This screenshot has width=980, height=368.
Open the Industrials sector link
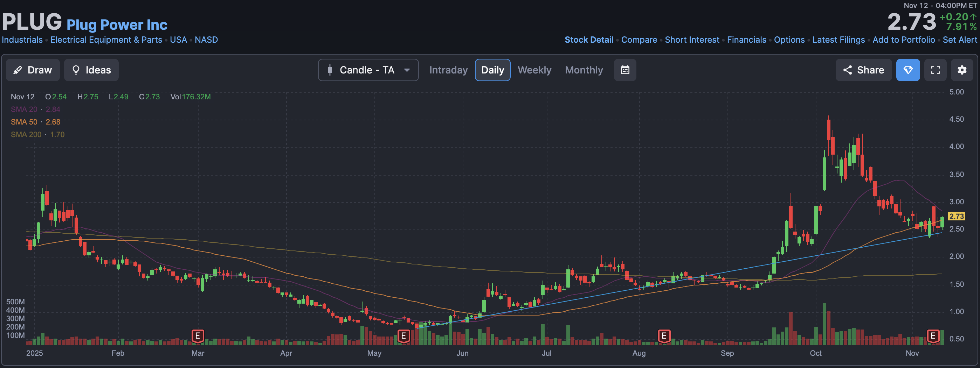click(22, 40)
